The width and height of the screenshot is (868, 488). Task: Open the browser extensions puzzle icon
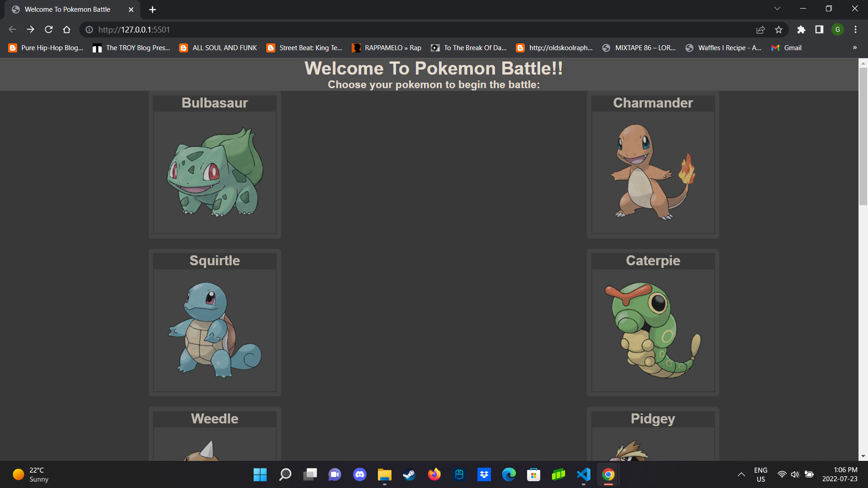click(801, 29)
